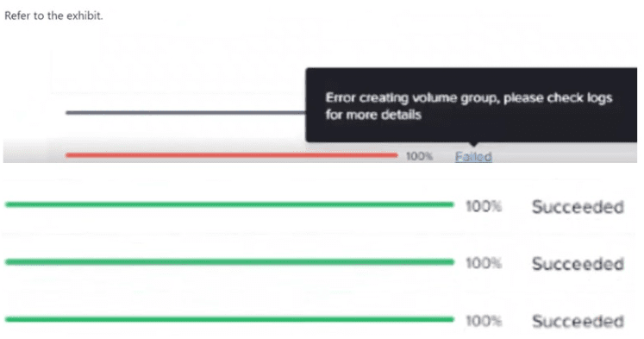The width and height of the screenshot is (644, 339).
Task: Select the 'Error creating volume group' tooltip line
Action: pyautogui.click(x=469, y=97)
